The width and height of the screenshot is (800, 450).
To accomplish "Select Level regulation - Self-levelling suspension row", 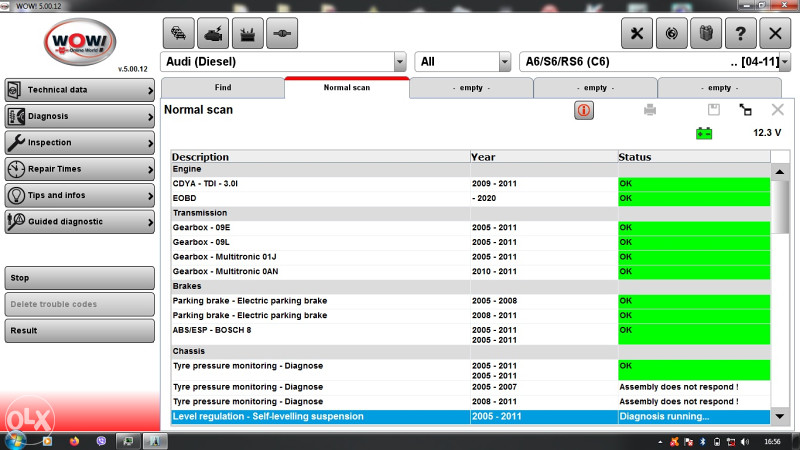I will point(470,417).
